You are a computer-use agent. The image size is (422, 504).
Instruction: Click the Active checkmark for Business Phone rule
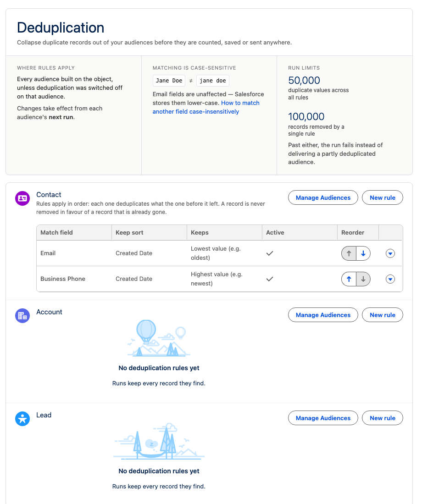pyautogui.click(x=270, y=279)
